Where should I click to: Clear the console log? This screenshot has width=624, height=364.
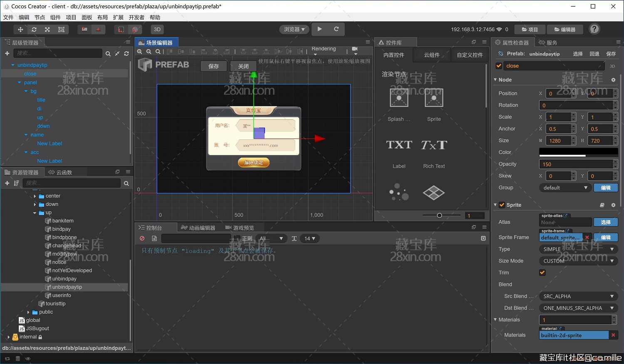142,238
